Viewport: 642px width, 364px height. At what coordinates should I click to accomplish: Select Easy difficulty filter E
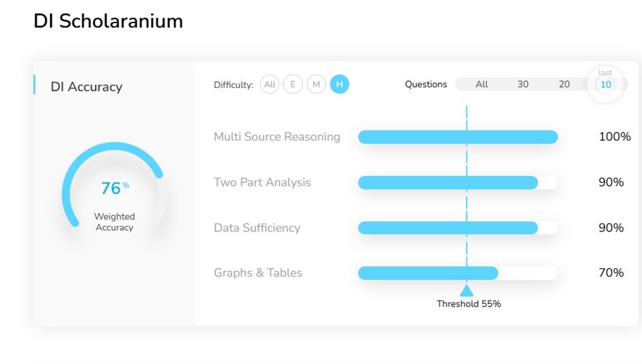point(293,85)
